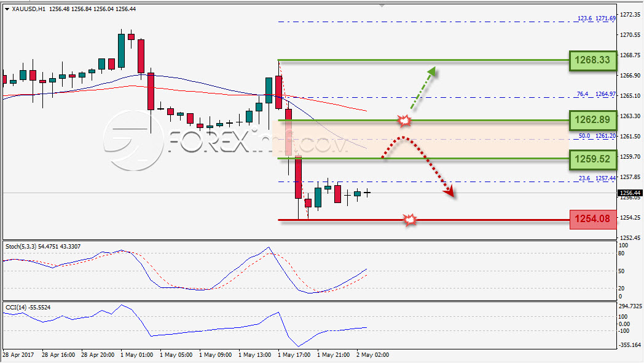Click the green level label 1268.33
The image size is (644, 363).
click(x=592, y=60)
